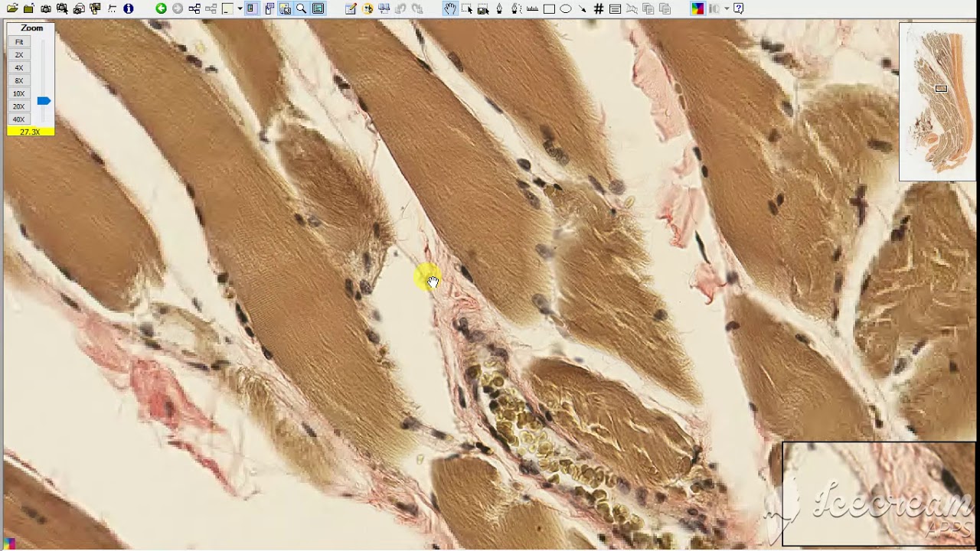980x551 pixels.
Task: Toggle the color management rainbow icon
Action: pos(697,8)
